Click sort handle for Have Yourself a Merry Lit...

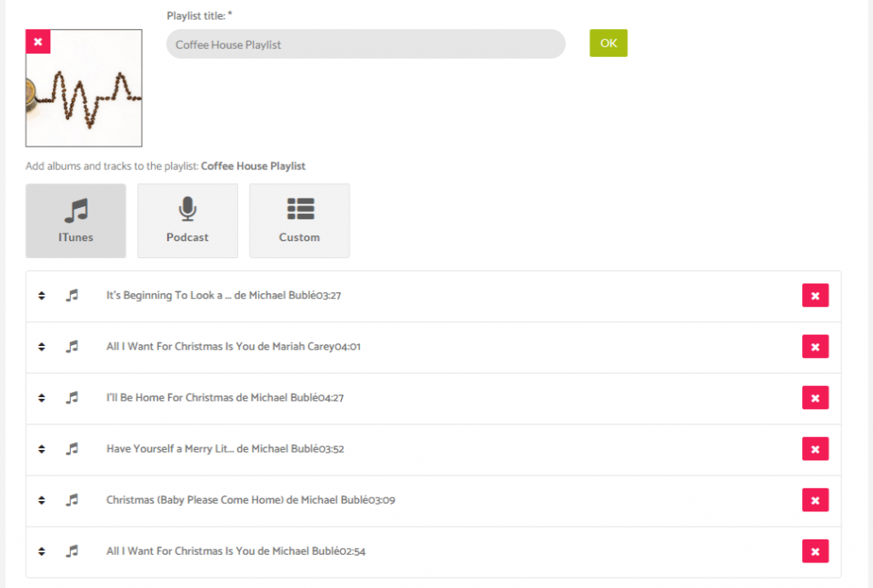point(42,449)
